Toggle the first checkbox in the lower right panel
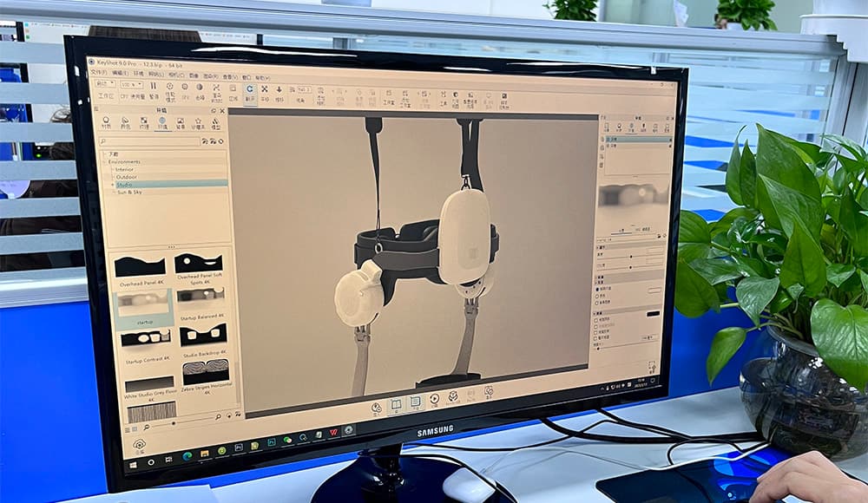Image resolution: width=868 pixels, height=503 pixels. coord(598,318)
